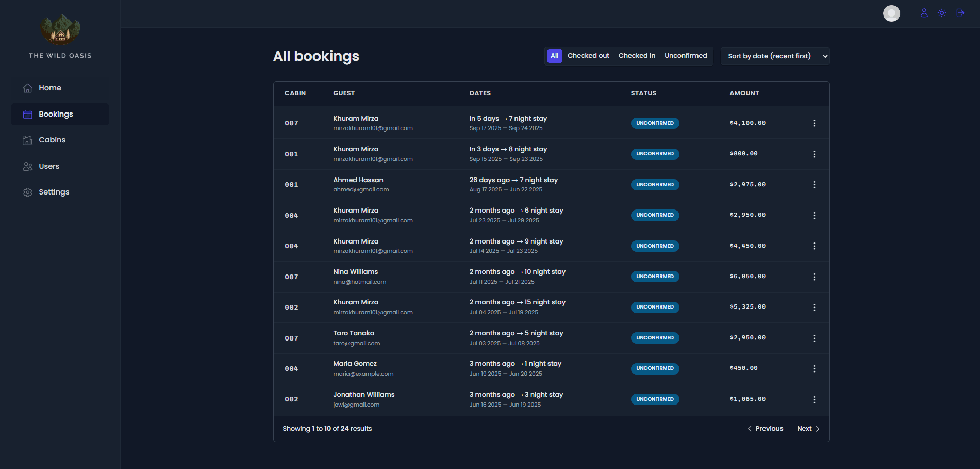Show only Unconfirmed bookings
This screenshot has height=469, width=980.
click(686, 56)
